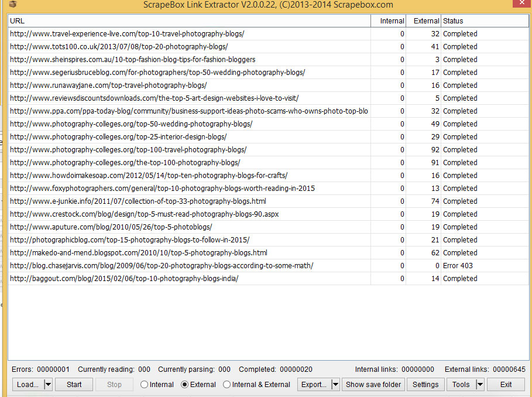
Task: Click the Export... button
Action: point(314,385)
